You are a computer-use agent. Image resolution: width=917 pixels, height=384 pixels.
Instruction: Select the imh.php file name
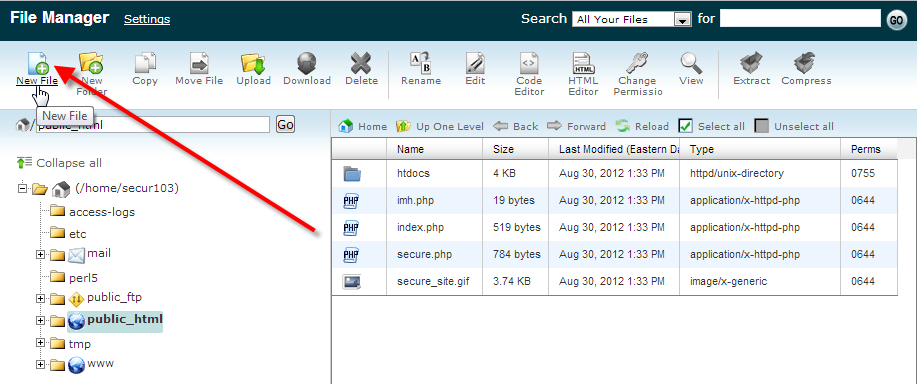(x=415, y=200)
